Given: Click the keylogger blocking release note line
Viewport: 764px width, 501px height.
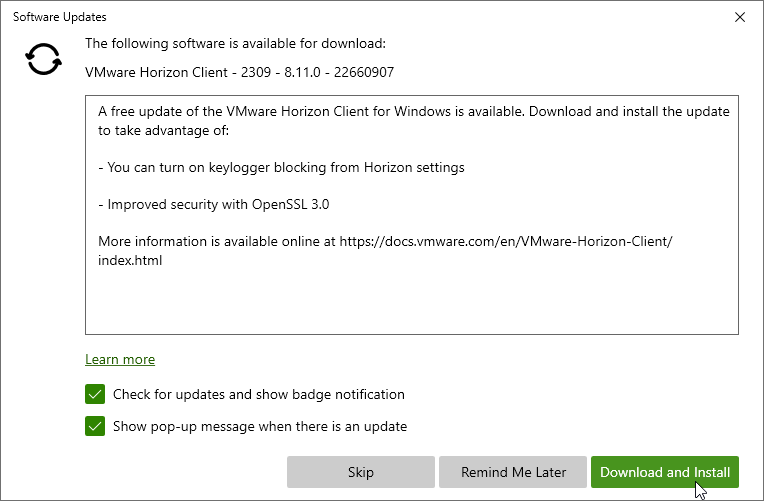Looking at the screenshot, I should 281,168.
